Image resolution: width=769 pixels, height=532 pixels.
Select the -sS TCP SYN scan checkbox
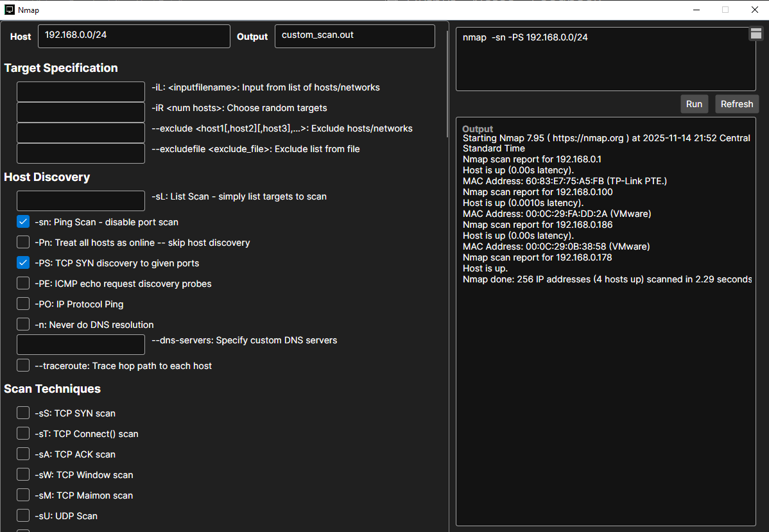click(x=23, y=413)
